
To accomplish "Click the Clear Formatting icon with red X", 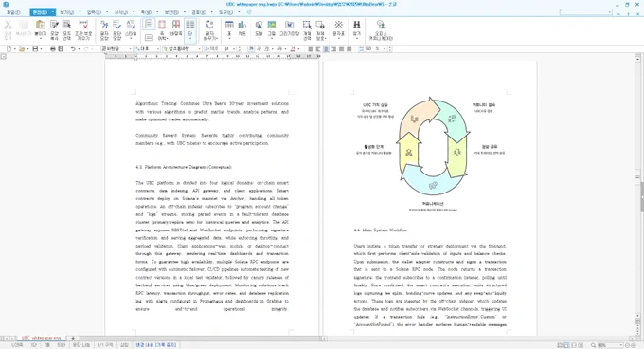I will point(83,29).
